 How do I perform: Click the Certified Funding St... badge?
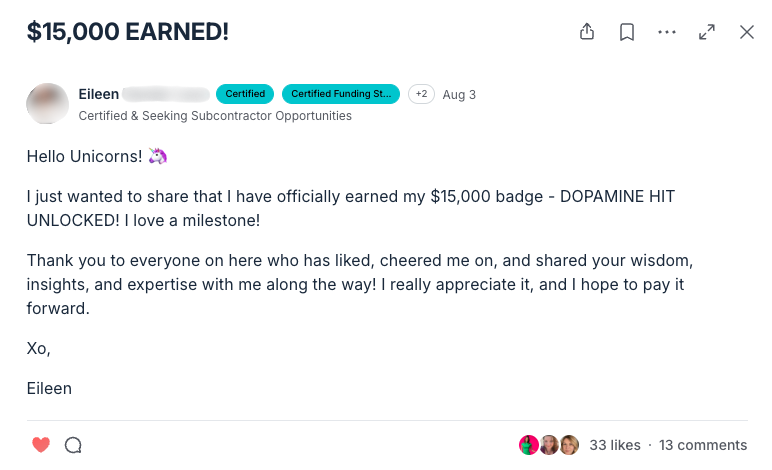(x=341, y=94)
